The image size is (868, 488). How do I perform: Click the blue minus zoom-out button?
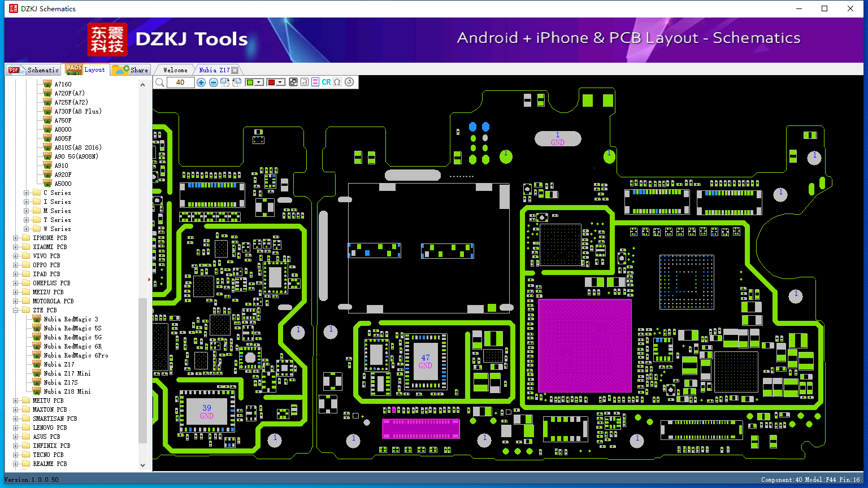click(x=214, y=82)
